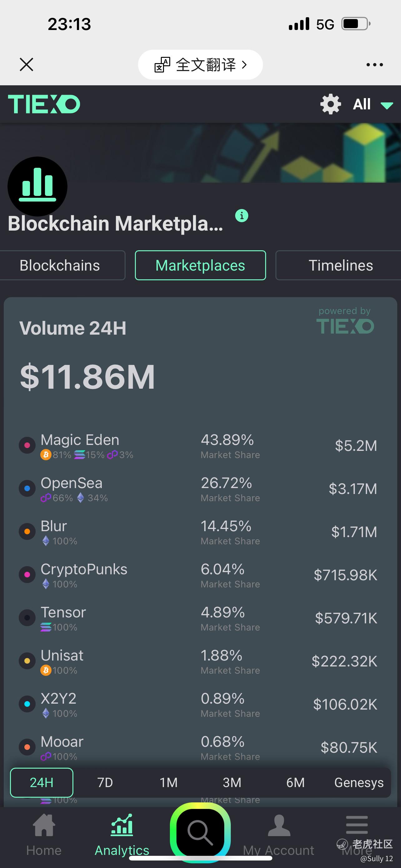This screenshot has height=868, width=401.
Task: Tap the TIEXO logo in header
Action: [44, 104]
